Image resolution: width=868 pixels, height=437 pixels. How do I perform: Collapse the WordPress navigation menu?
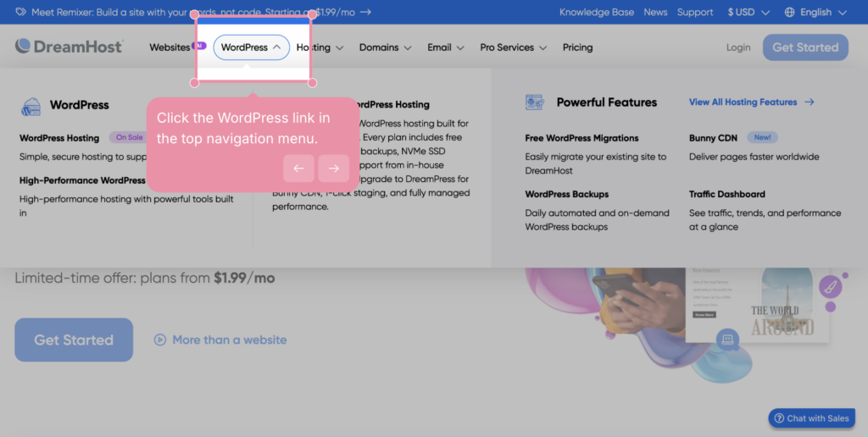[x=251, y=47]
